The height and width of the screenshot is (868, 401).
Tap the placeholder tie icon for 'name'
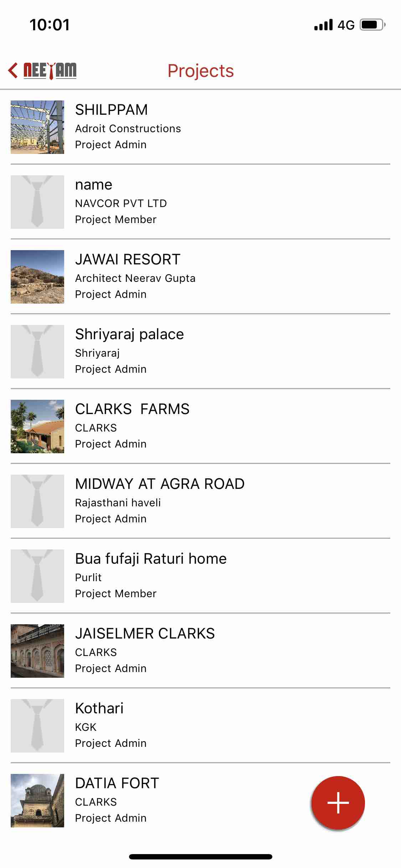37,202
